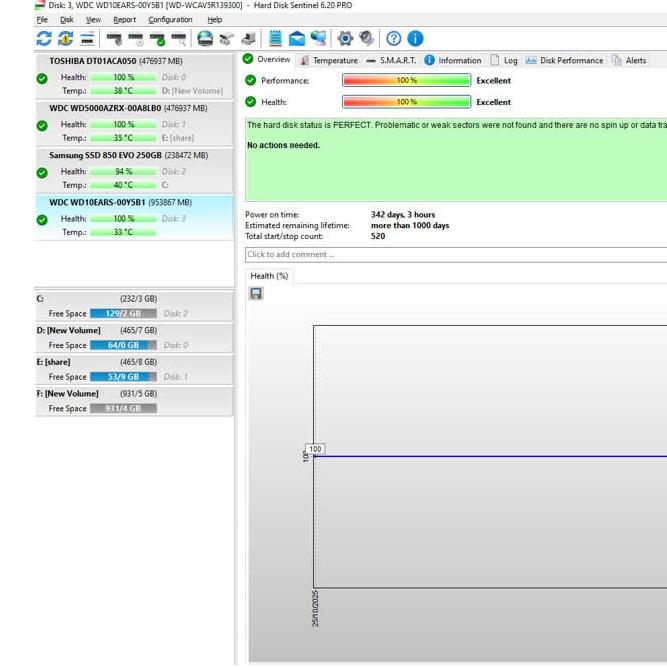Click the Performance 100% gradient bar
This screenshot has width=667, height=667.
click(406, 81)
